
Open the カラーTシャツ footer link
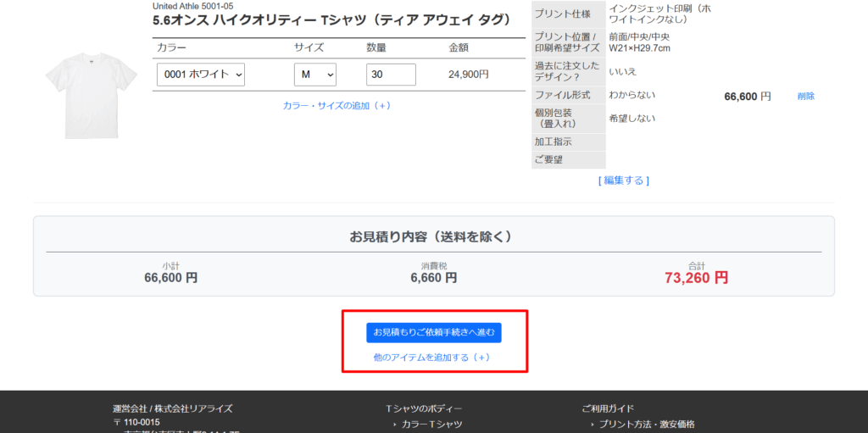(x=431, y=425)
